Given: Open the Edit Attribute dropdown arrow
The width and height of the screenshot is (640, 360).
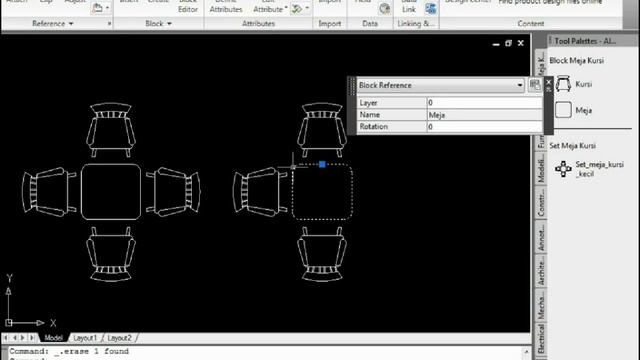Looking at the screenshot, I should (x=286, y=9).
